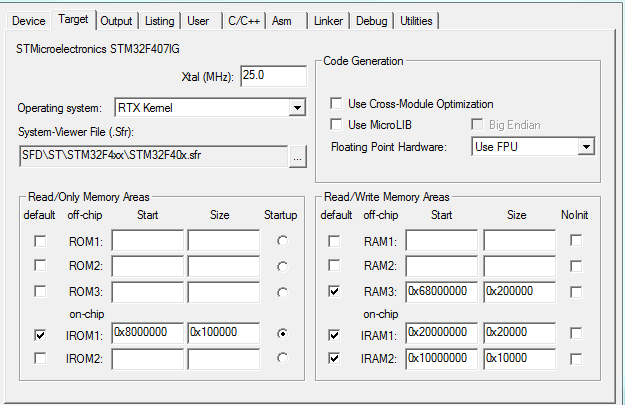Click the RAM3 Size field
Viewport: 625px width, 405px height.
tap(519, 292)
